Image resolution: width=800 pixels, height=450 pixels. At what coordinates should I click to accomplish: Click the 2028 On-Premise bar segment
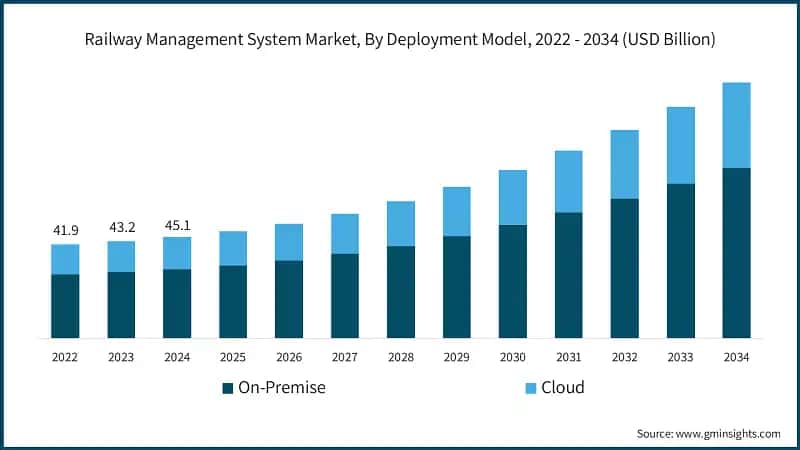401,292
